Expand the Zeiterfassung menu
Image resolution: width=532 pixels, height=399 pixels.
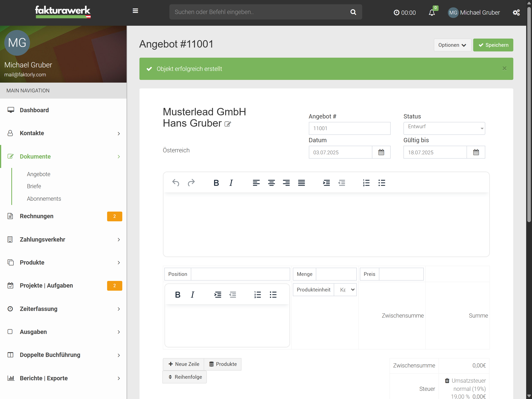(63, 309)
